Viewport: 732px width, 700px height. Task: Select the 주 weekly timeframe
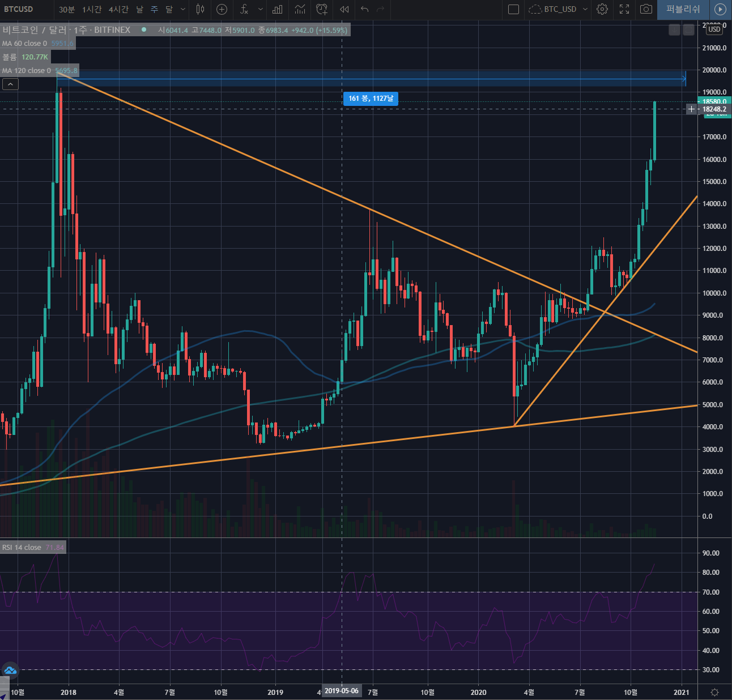coord(154,9)
